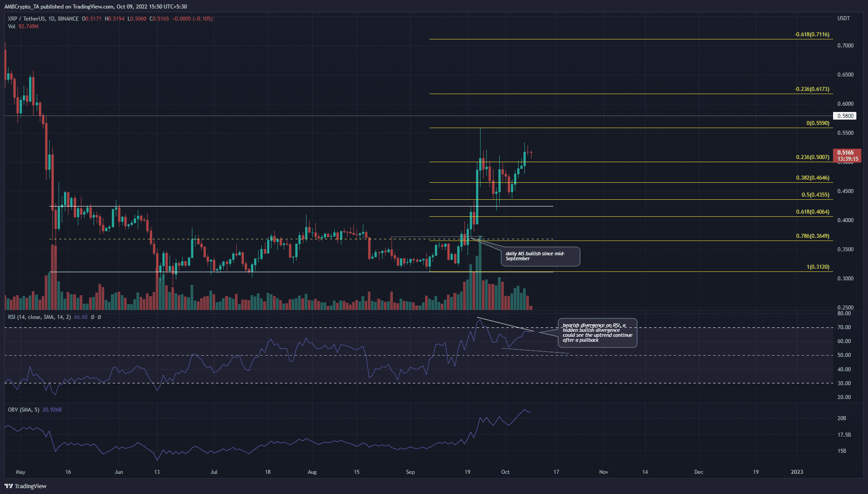Select the 0.5(0.4355) Fibonacci label

(x=815, y=194)
